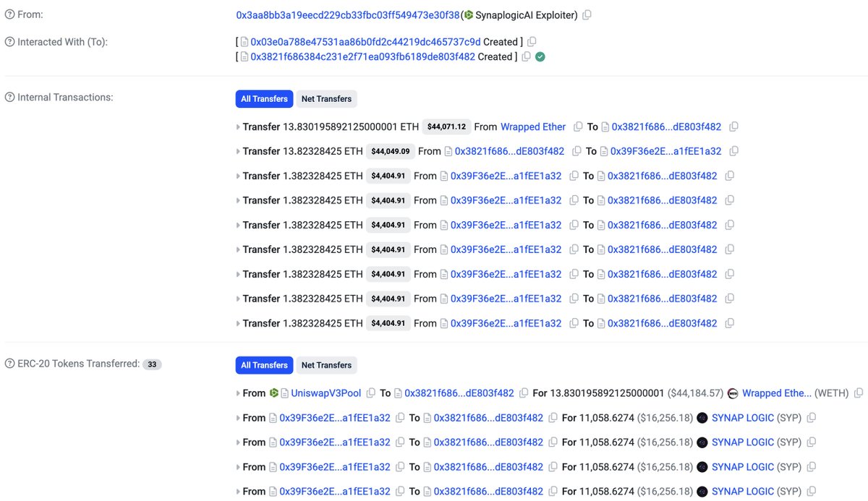Copy the sender address 0x3aa8bb3a19eecd…e30f38
The width and height of the screenshot is (868, 501).
587,14
